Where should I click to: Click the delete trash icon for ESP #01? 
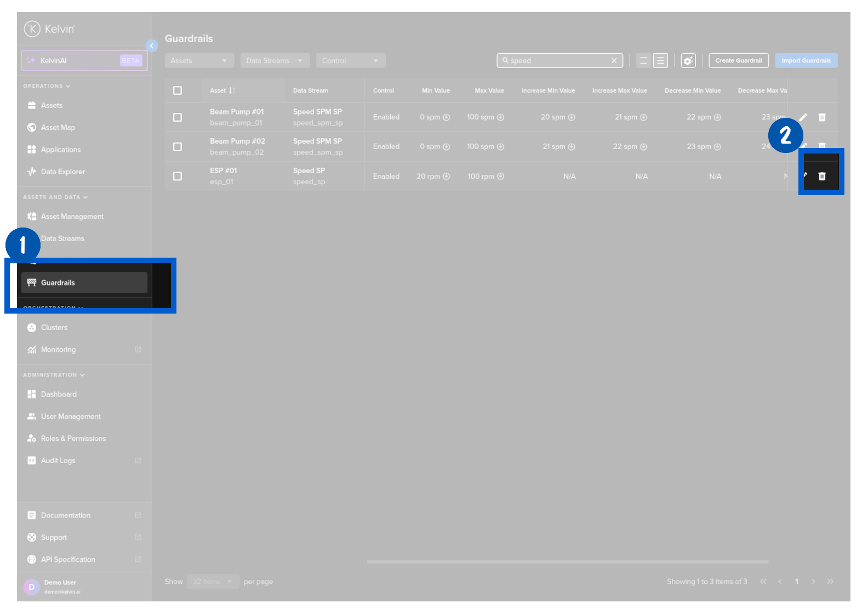[821, 176]
